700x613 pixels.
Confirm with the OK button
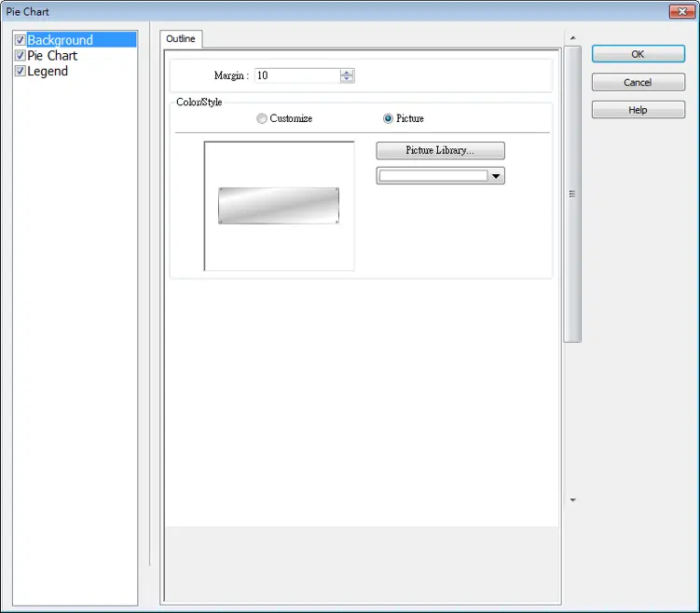[638, 54]
